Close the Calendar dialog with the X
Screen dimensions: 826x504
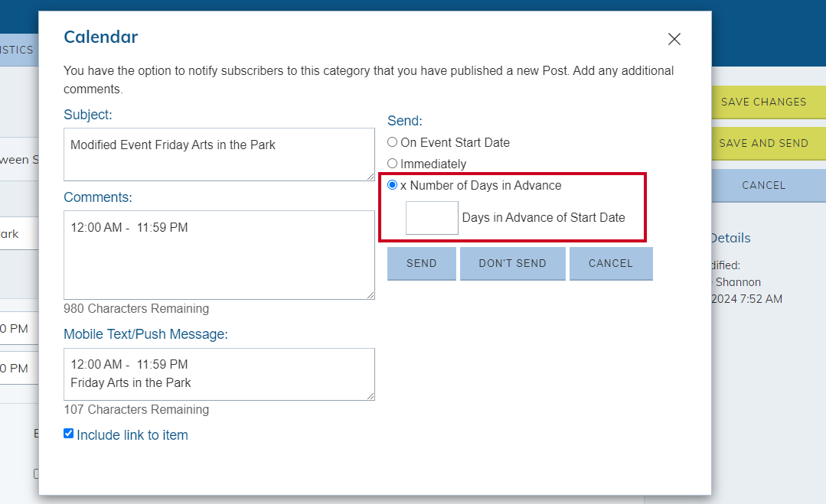[x=674, y=39]
